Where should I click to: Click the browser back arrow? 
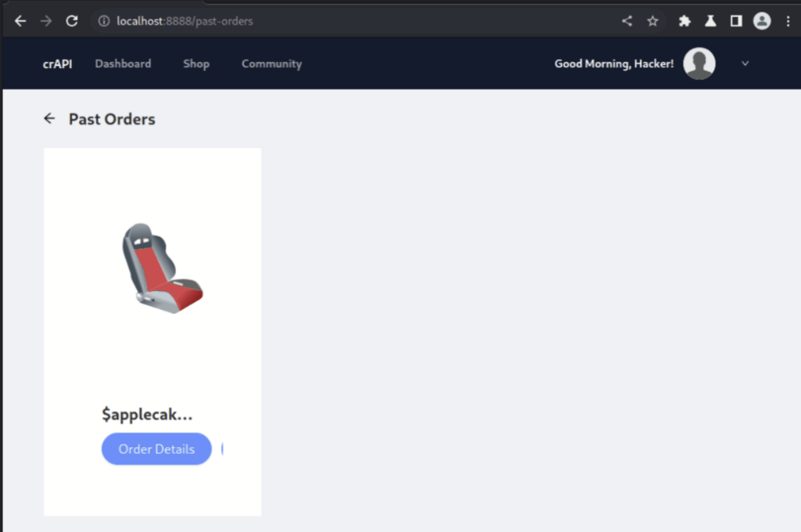[x=20, y=21]
